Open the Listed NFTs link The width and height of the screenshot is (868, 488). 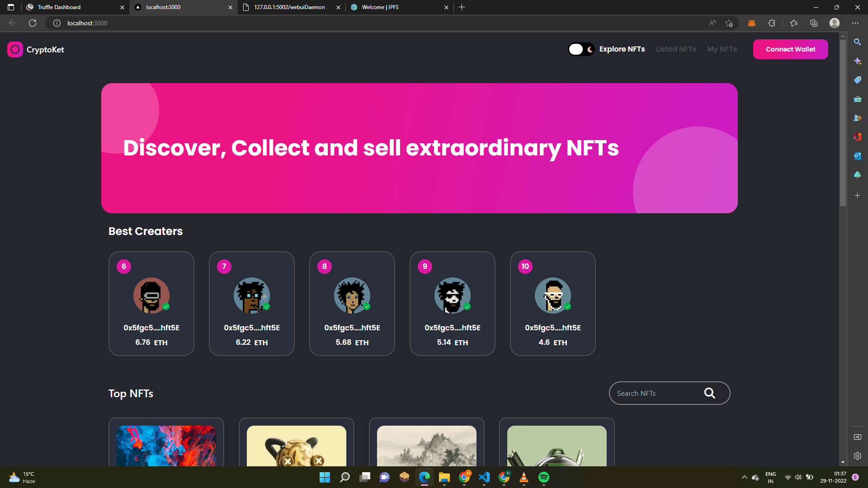click(x=676, y=49)
